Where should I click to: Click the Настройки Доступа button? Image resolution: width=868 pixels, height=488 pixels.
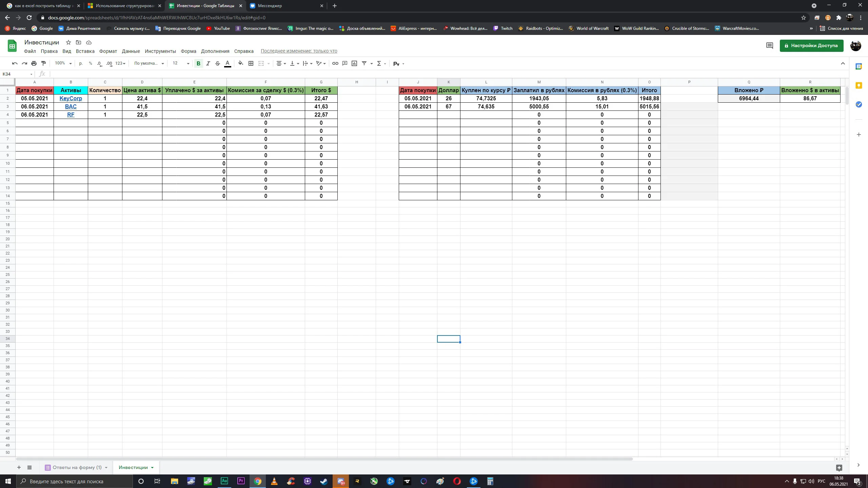(x=811, y=45)
